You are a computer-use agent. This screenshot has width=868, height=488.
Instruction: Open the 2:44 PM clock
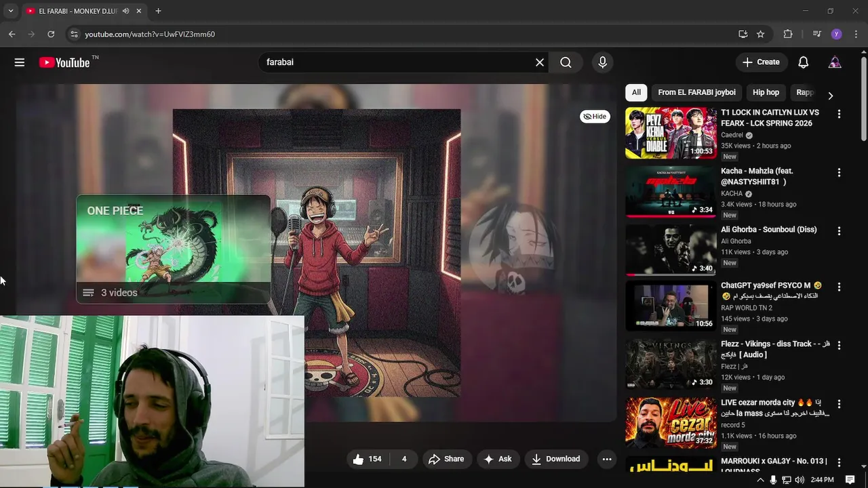pos(822,480)
